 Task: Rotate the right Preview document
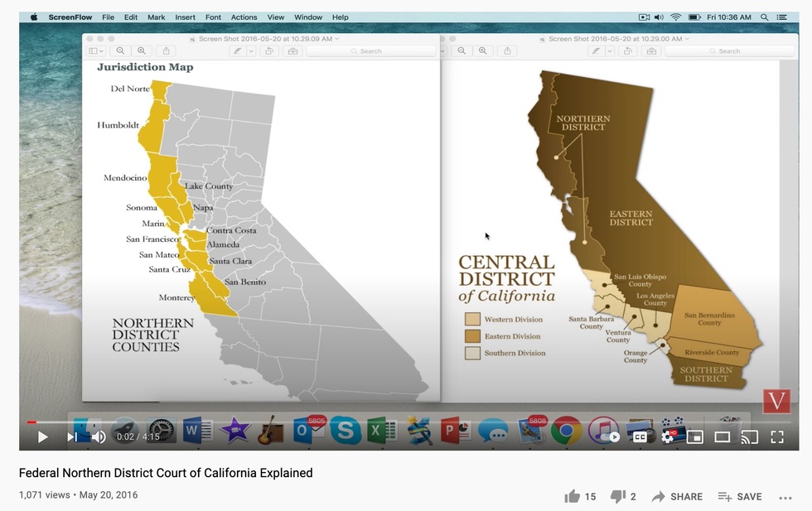click(x=627, y=51)
